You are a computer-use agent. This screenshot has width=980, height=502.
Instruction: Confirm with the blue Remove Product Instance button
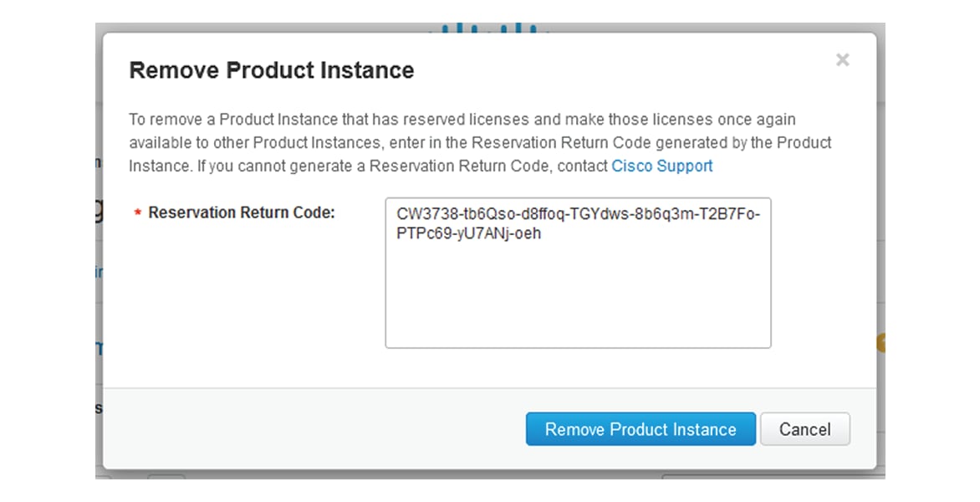pos(641,429)
